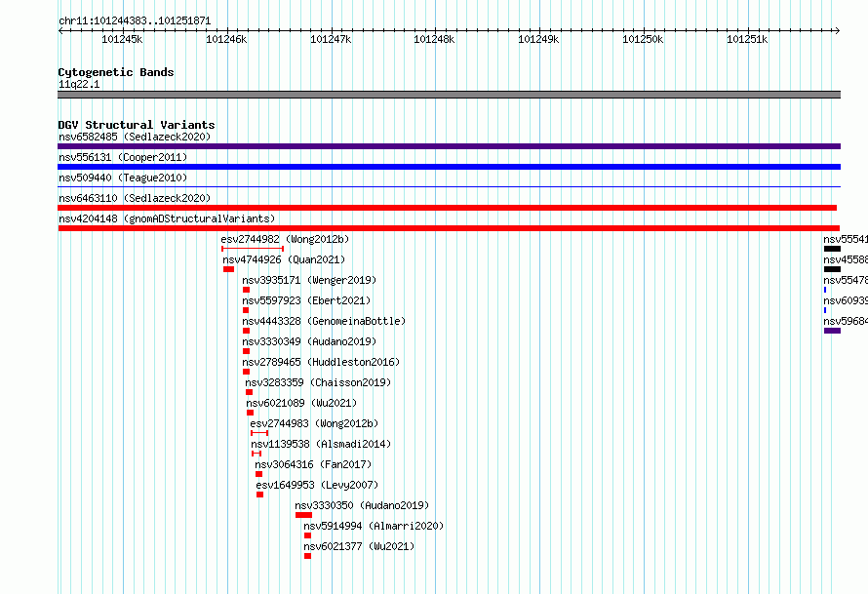Select nsv3935171 (Wenger2019) label
Screen dimensions: 868x594
click(x=309, y=280)
